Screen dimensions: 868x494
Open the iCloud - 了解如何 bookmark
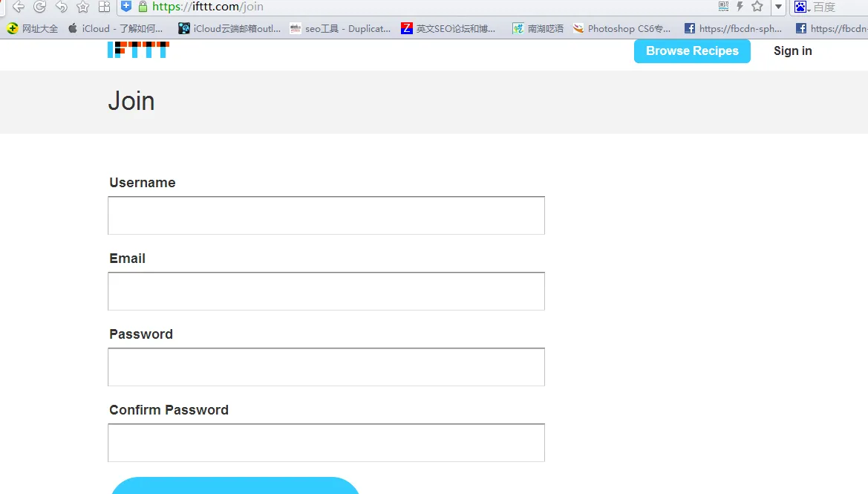coord(115,28)
